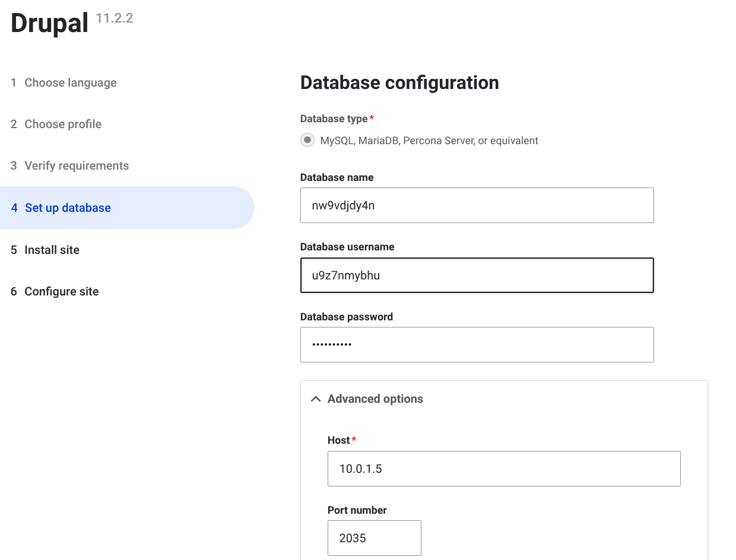Focus the Database name input field

[x=477, y=206]
